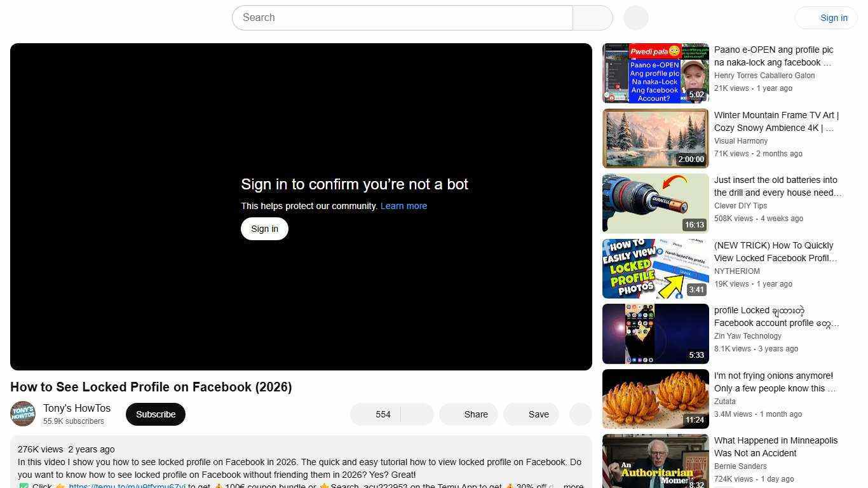The image size is (868, 488).
Task: Click the video progress bar
Action: 301,366
